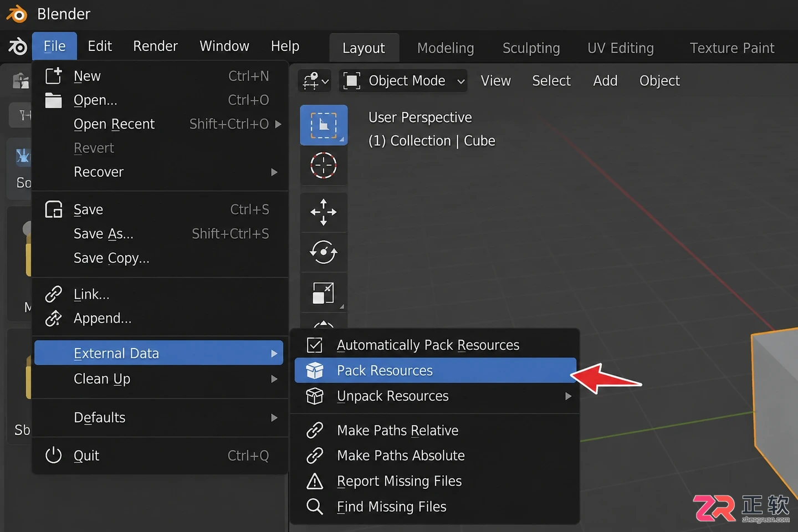Expand the Unpack Resources submenu
Viewport: 798px width, 532px height.
pos(568,396)
